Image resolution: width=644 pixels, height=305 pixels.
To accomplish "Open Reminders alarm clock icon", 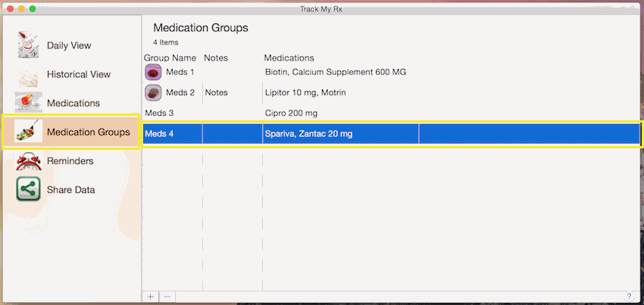I will (28, 161).
